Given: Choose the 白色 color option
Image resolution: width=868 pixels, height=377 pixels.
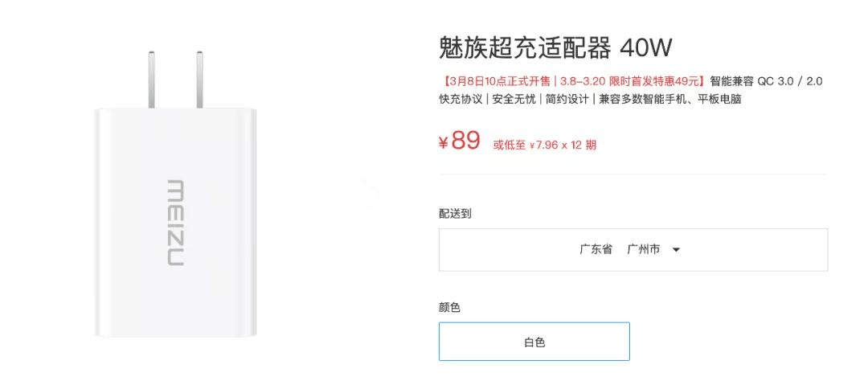Looking at the screenshot, I should pos(534,342).
